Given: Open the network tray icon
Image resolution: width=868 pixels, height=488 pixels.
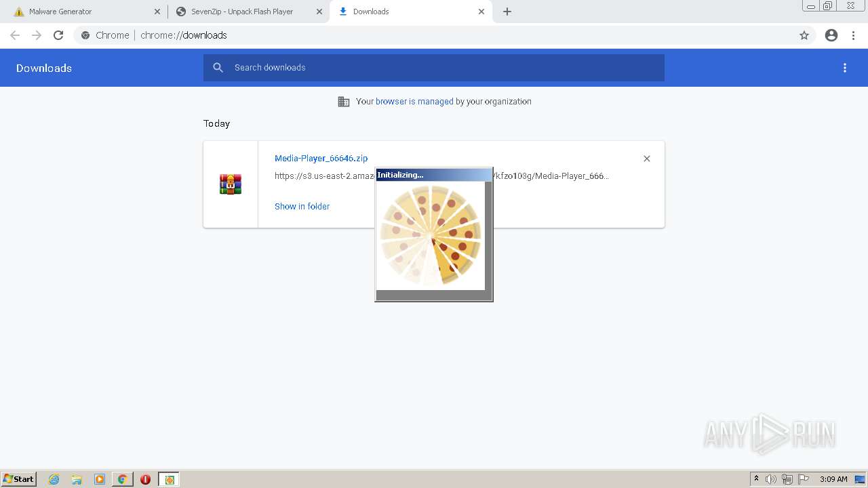Looking at the screenshot, I should [787, 479].
